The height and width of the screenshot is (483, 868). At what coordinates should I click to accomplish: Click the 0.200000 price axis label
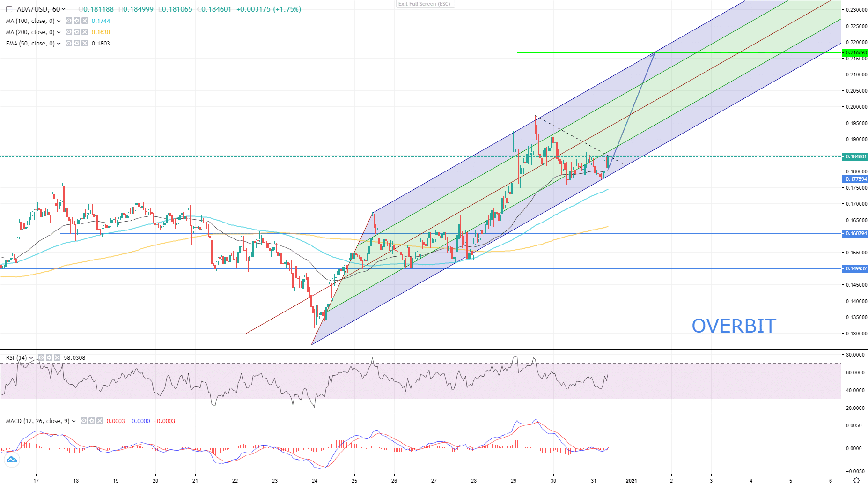[x=856, y=107]
